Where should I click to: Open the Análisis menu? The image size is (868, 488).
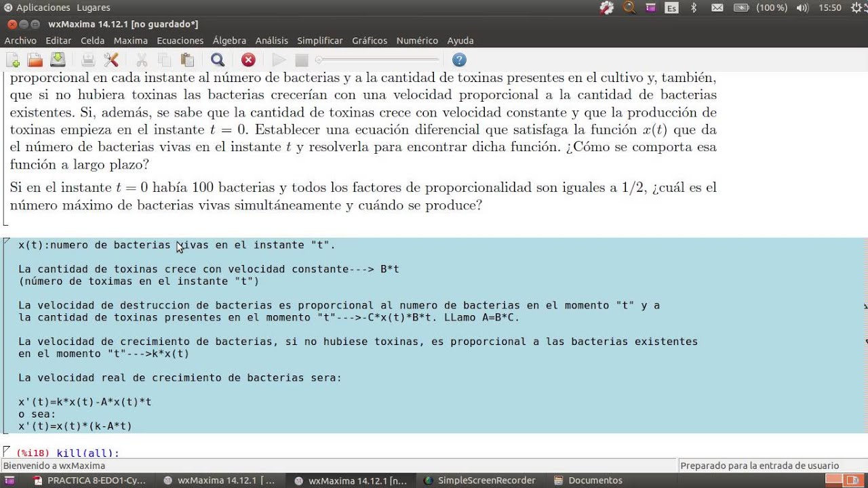272,41
